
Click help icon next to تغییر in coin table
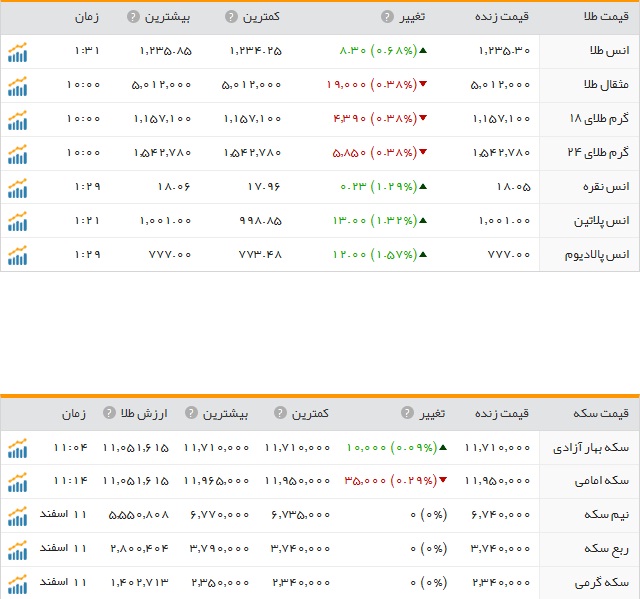coord(407,413)
